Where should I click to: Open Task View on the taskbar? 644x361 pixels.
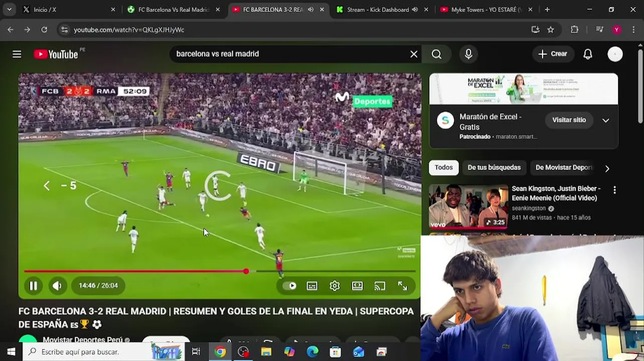[196, 352]
